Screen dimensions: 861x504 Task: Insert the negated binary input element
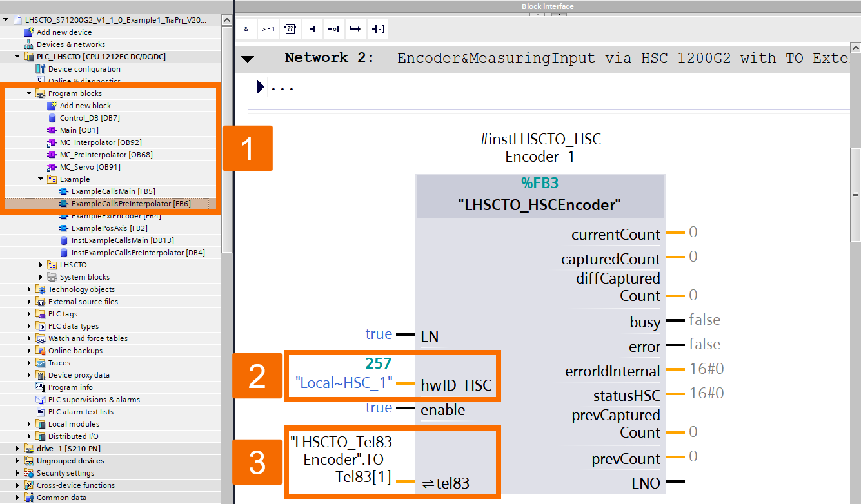coord(333,29)
